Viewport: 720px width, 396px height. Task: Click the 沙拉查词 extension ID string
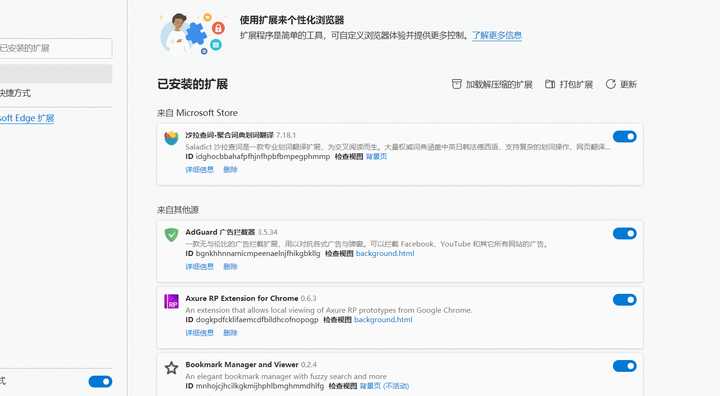263,157
